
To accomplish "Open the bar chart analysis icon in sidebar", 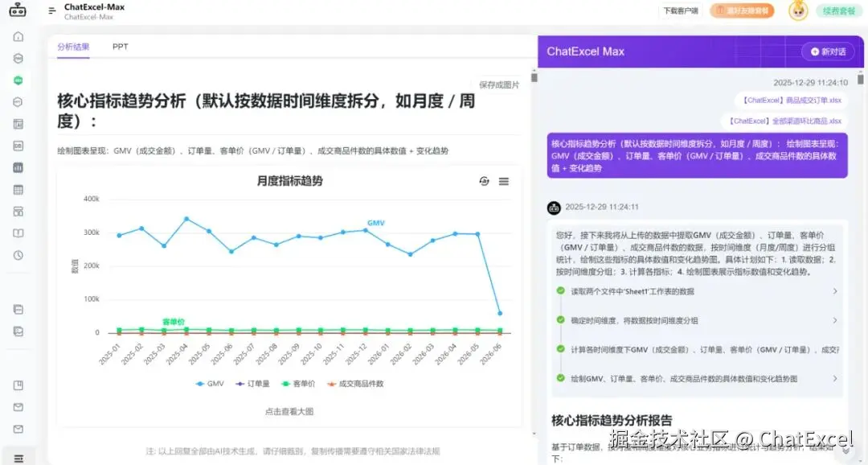I will click(17, 167).
